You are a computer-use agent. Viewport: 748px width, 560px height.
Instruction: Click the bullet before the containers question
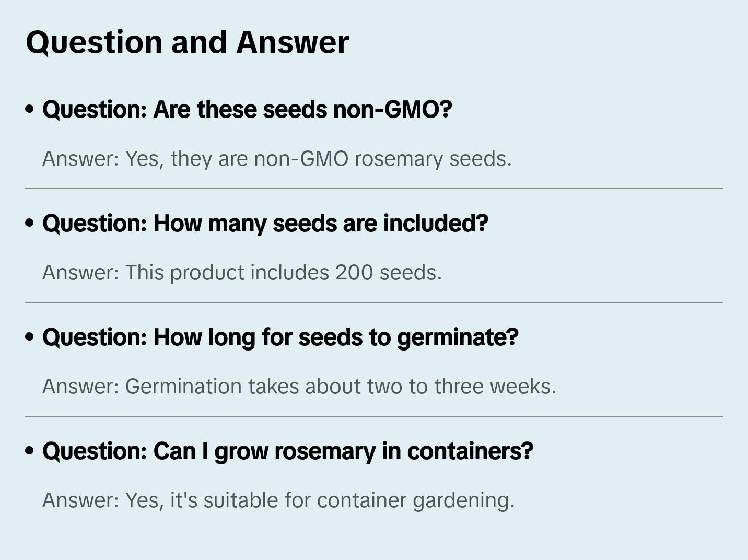pos(30,451)
